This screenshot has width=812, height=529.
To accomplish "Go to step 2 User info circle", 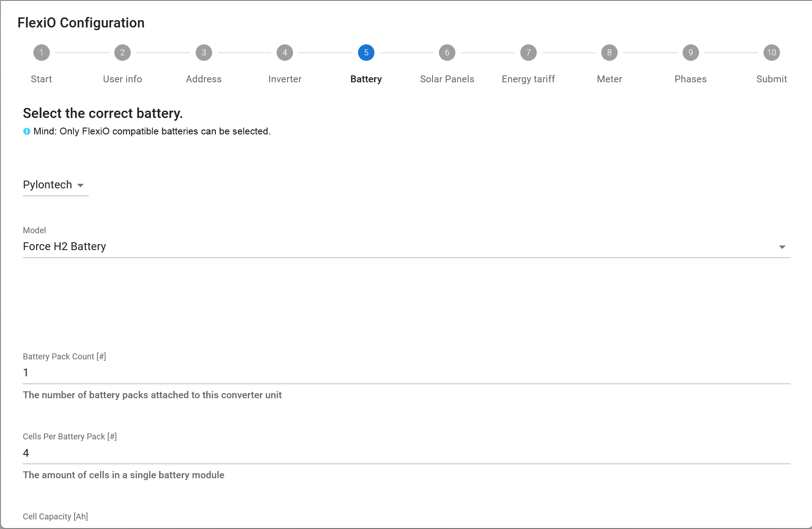I will click(x=122, y=53).
